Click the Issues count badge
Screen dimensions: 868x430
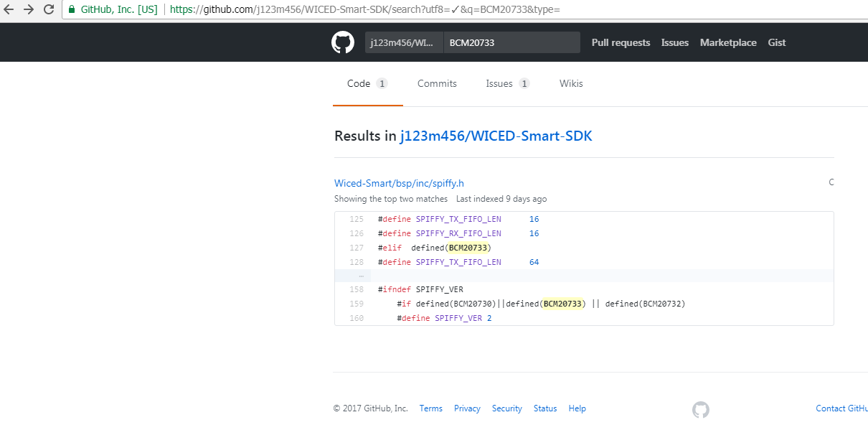(524, 83)
